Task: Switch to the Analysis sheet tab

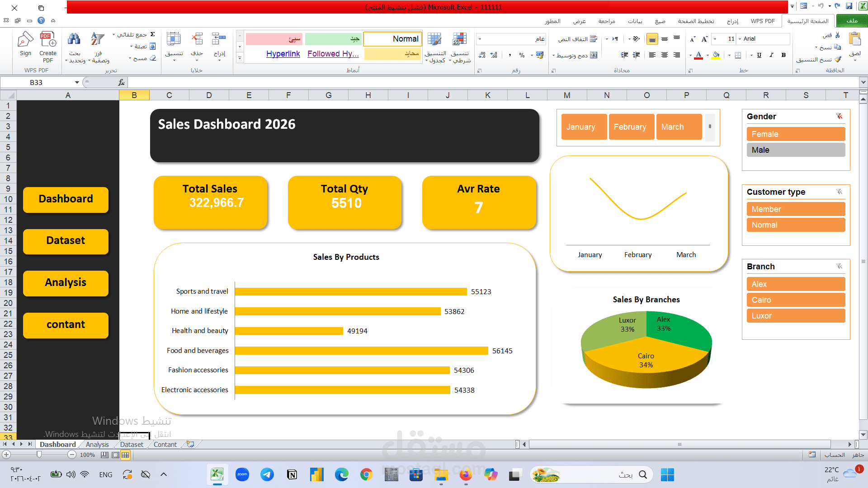Action: pyautogui.click(x=97, y=445)
